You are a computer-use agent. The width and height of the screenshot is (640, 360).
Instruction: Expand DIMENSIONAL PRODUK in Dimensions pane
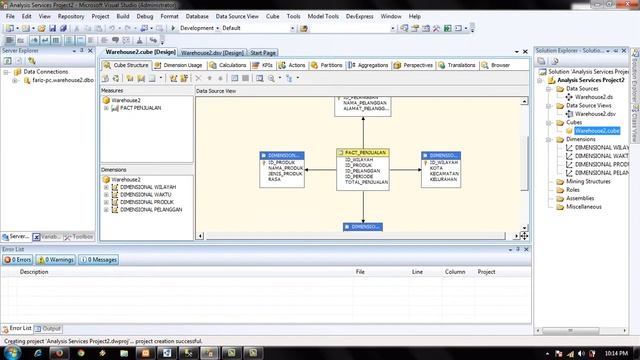(x=106, y=202)
